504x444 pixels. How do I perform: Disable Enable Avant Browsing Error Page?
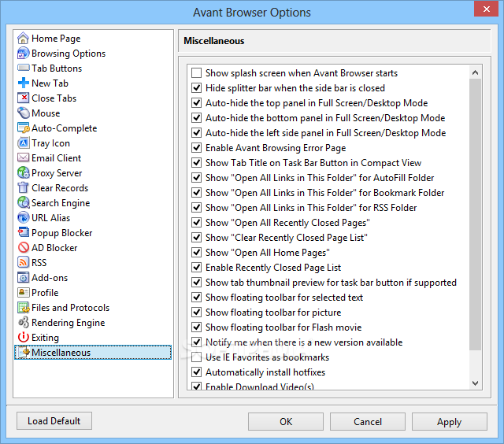click(196, 147)
